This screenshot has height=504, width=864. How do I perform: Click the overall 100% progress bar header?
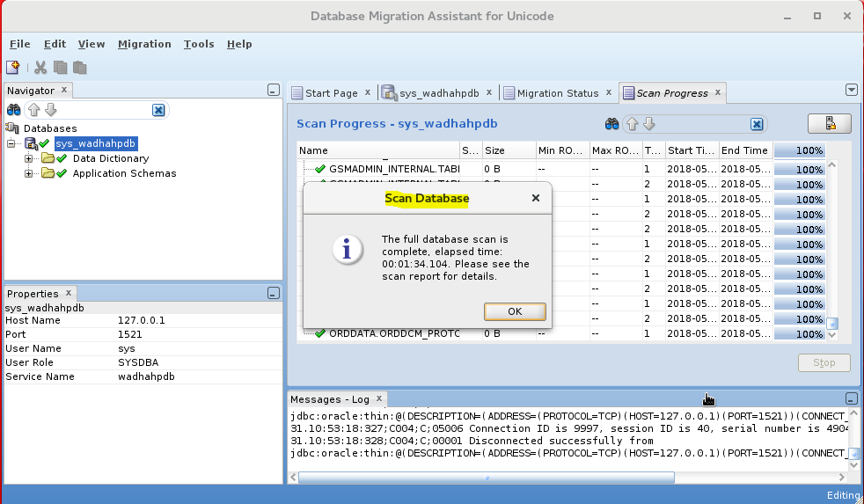(x=799, y=150)
